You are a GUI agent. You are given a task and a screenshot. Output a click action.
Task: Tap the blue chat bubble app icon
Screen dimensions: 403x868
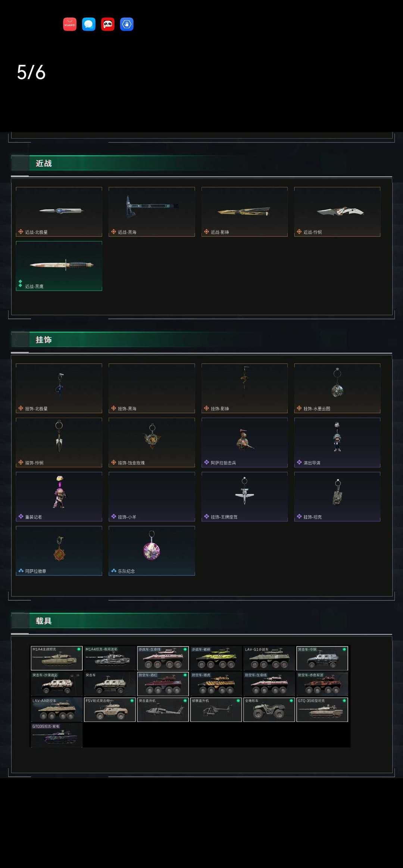(89, 24)
